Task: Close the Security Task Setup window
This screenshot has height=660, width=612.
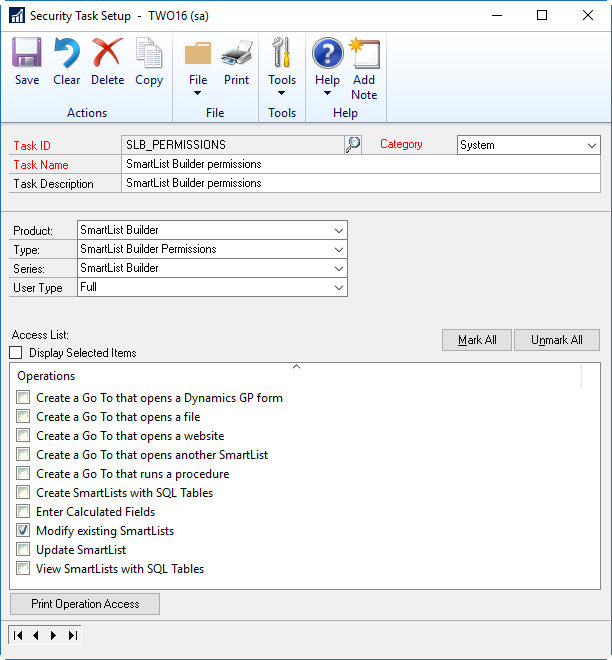Action: coord(588,16)
